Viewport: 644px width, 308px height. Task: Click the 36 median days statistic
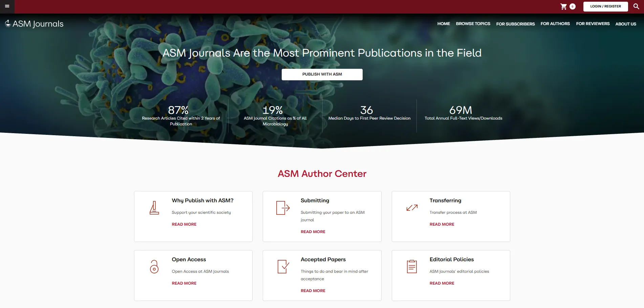point(366,110)
